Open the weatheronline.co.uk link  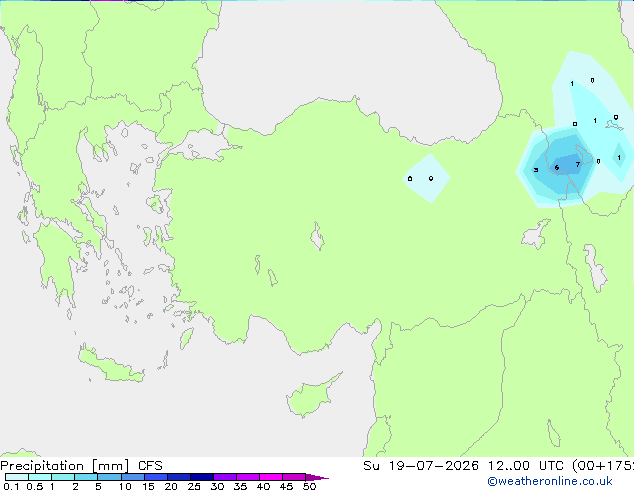click(x=550, y=481)
